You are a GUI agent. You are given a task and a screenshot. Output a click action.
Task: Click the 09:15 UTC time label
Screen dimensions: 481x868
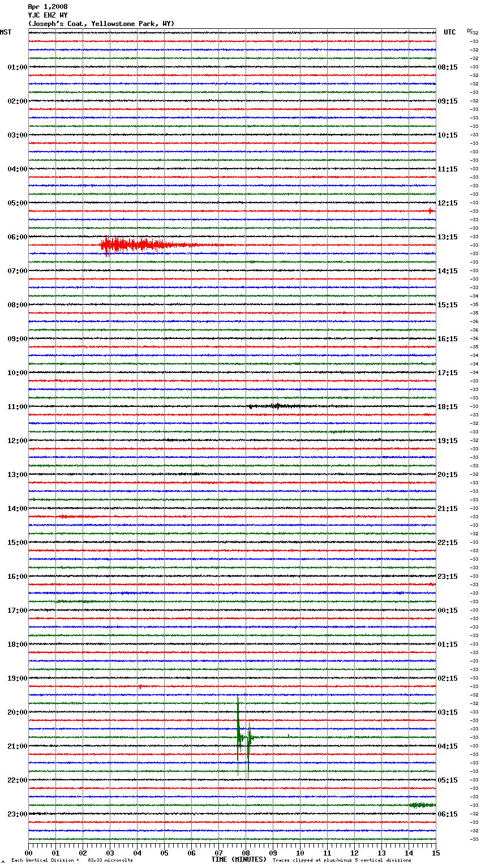click(448, 101)
